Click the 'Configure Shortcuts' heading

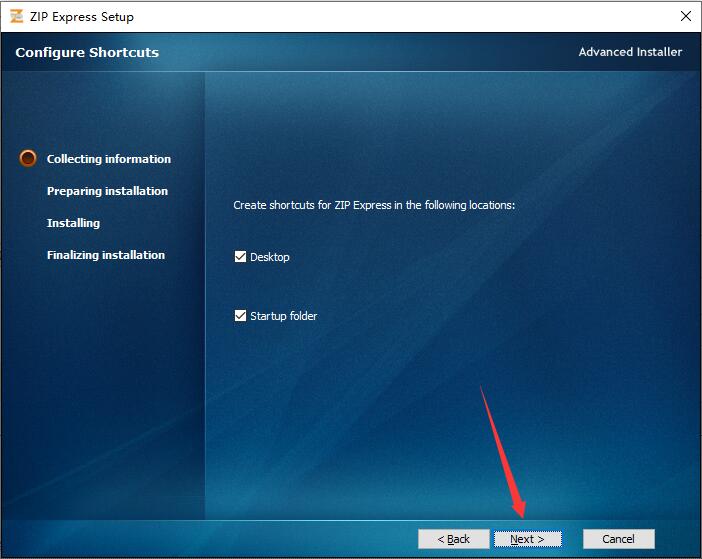(x=87, y=52)
